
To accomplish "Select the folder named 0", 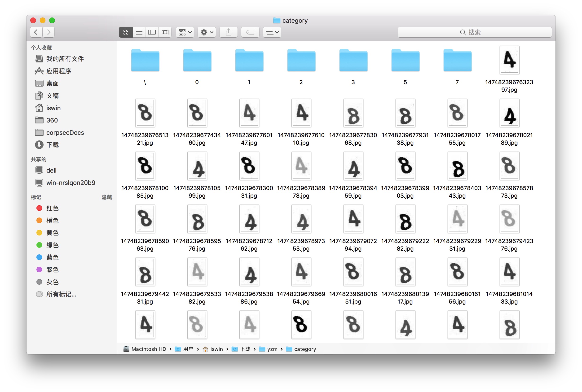I will click(x=197, y=60).
